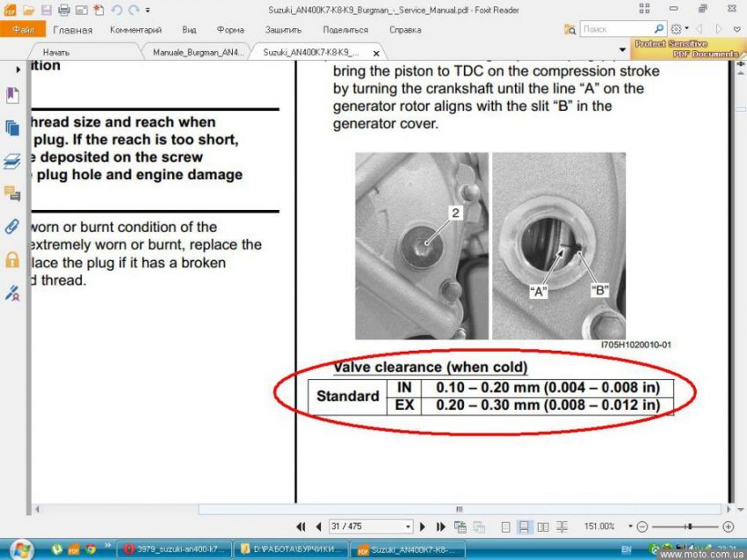Click the zoom slider handle

pyautogui.click(x=689, y=527)
